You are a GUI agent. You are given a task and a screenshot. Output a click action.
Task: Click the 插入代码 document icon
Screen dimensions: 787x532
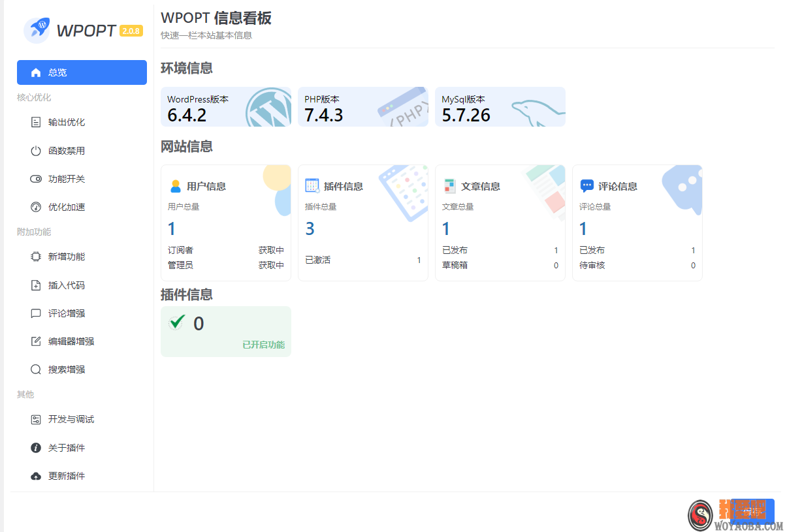click(36, 285)
